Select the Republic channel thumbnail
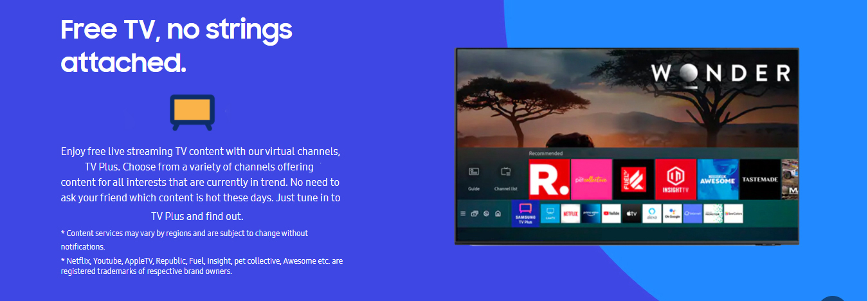868x301 pixels. click(548, 179)
